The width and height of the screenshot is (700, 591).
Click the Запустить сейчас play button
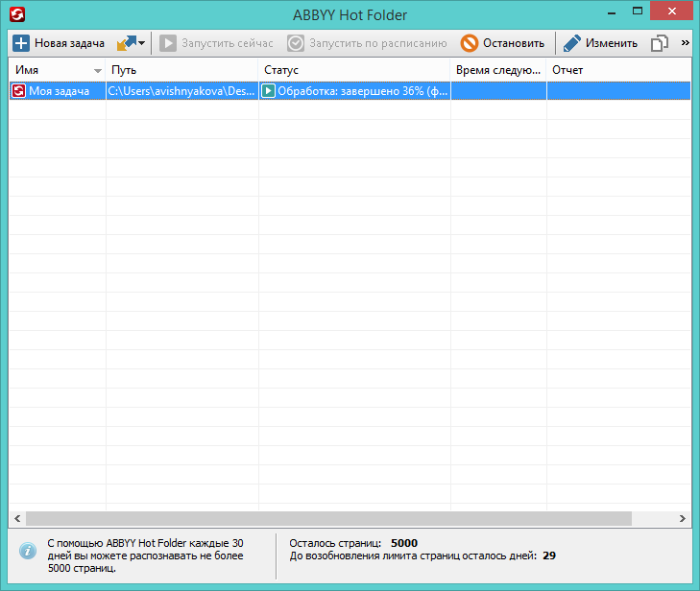pos(216,43)
